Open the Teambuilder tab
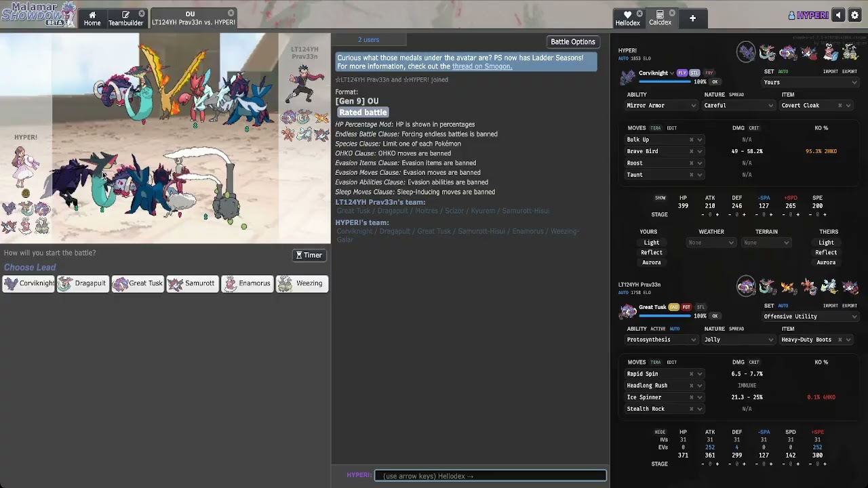The image size is (868, 488). [x=125, y=18]
